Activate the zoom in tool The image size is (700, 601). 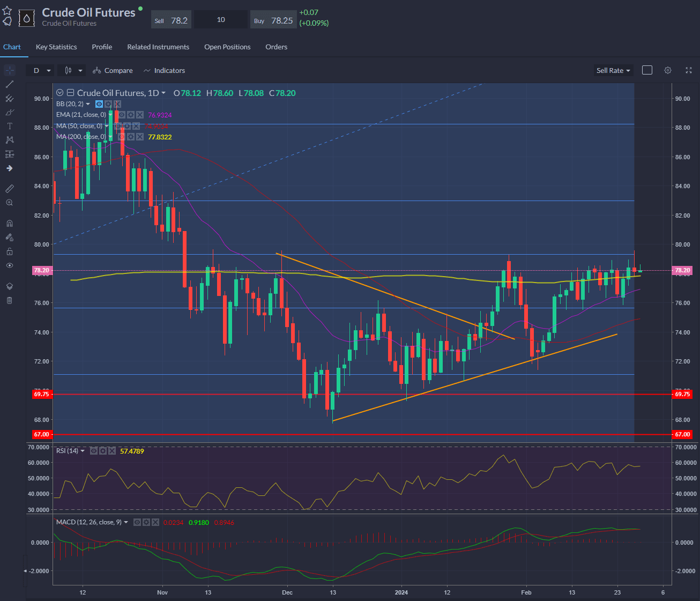click(x=10, y=203)
